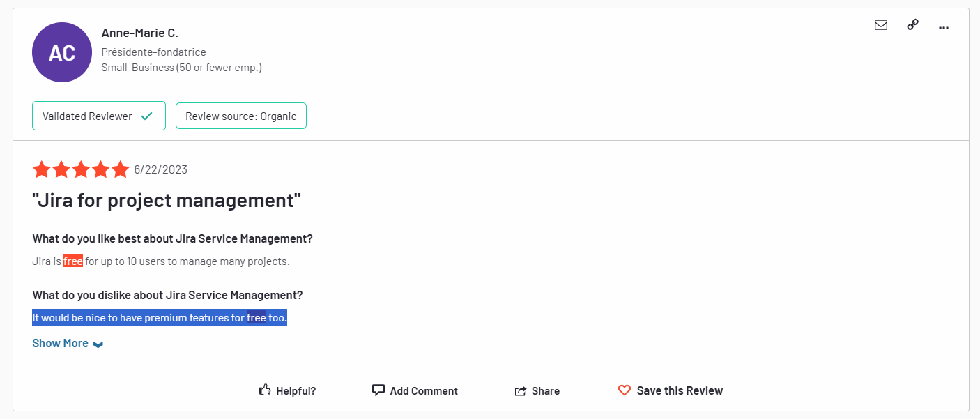Image resolution: width=980 pixels, height=419 pixels.
Task: Click the Show More chevron arrow
Action: pyautogui.click(x=98, y=344)
